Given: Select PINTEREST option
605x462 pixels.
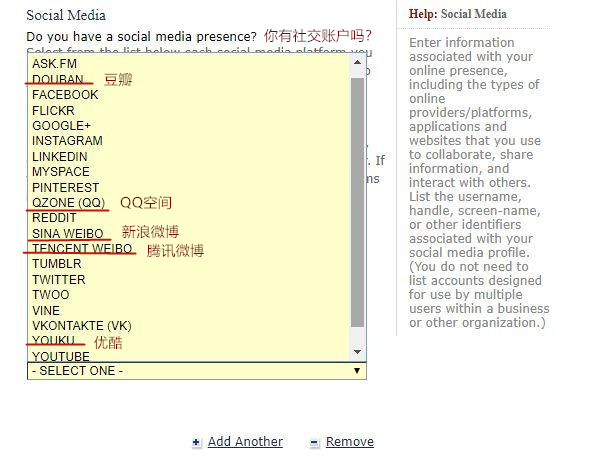Looking at the screenshot, I should [x=66, y=187].
